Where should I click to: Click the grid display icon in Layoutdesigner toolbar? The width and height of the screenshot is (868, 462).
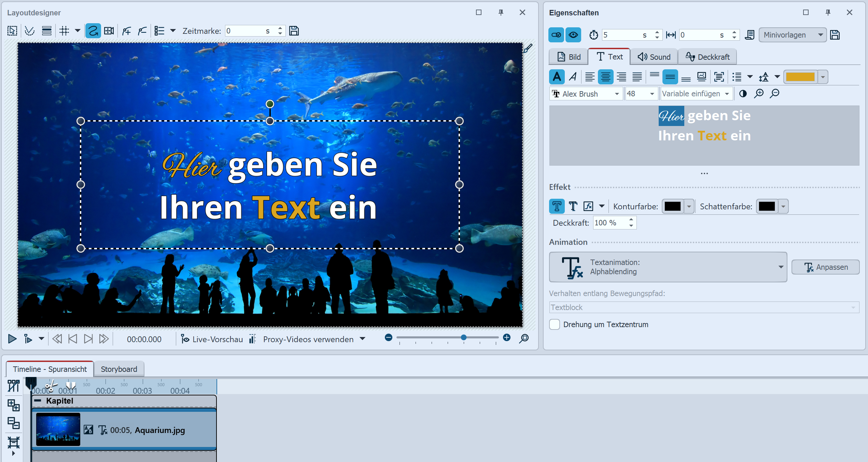click(64, 31)
